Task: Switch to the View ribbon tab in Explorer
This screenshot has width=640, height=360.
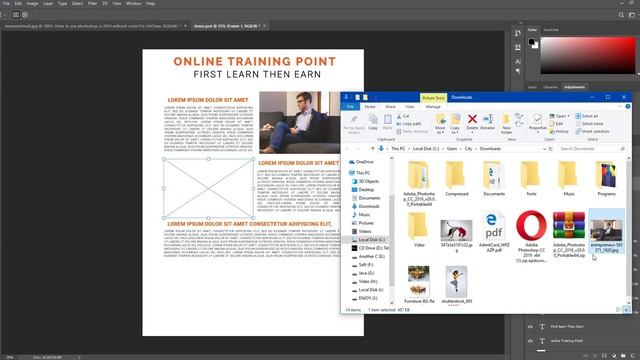Action: click(x=409, y=107)
